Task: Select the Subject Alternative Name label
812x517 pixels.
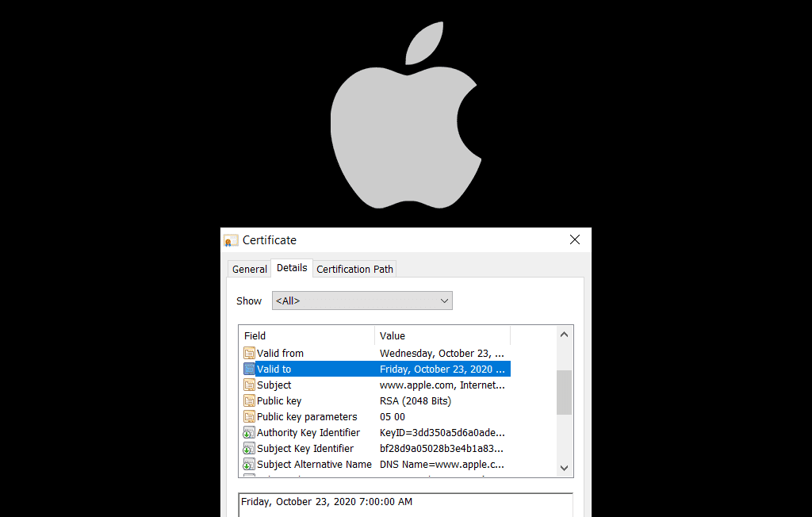Action: [x=314, y=464]
